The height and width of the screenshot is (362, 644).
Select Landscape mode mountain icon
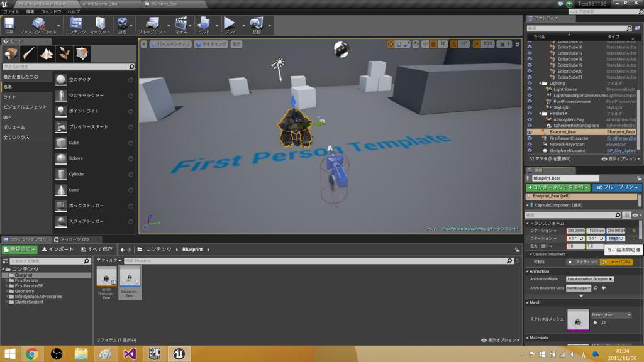[47, 54]
